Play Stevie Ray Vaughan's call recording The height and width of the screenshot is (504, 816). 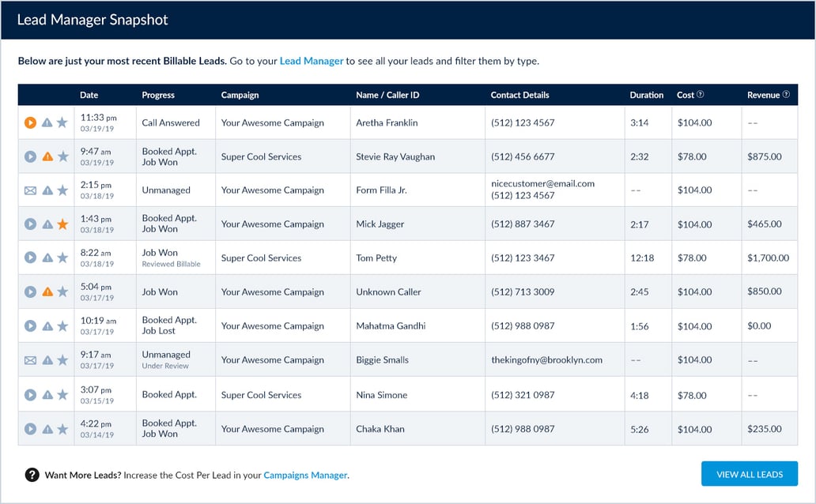[30, 156]
